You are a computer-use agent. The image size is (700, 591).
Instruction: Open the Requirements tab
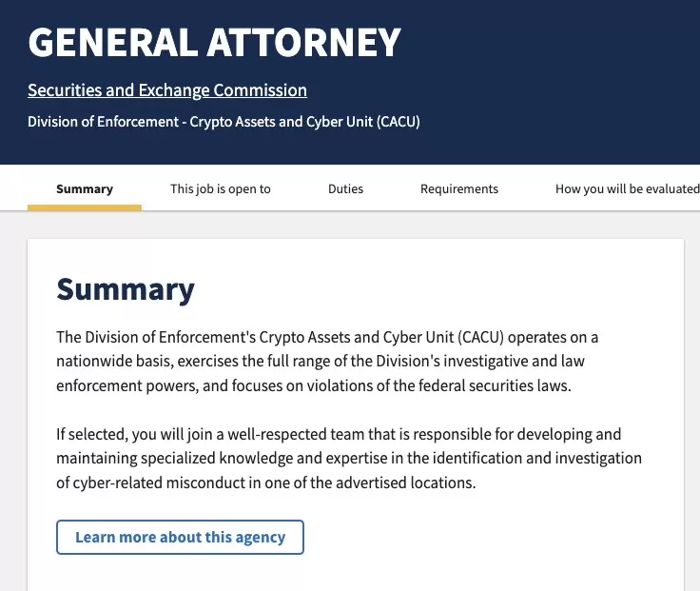[x=459, y=188]
